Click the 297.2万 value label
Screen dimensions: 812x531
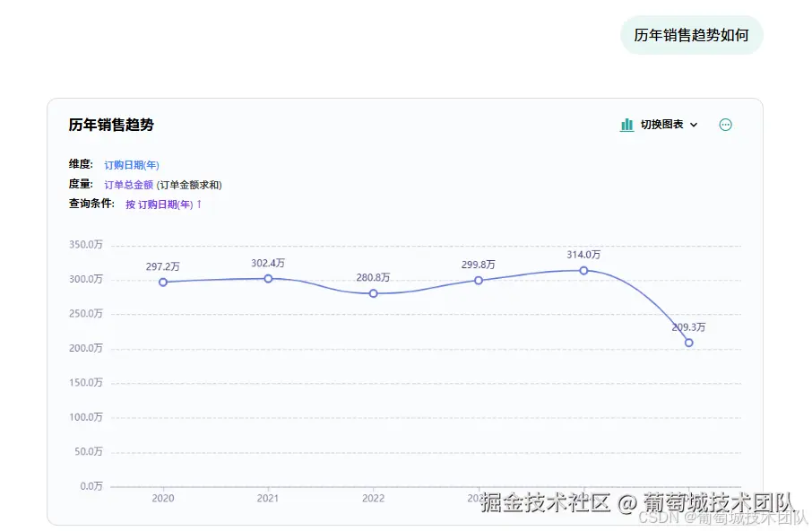point(162,266)
